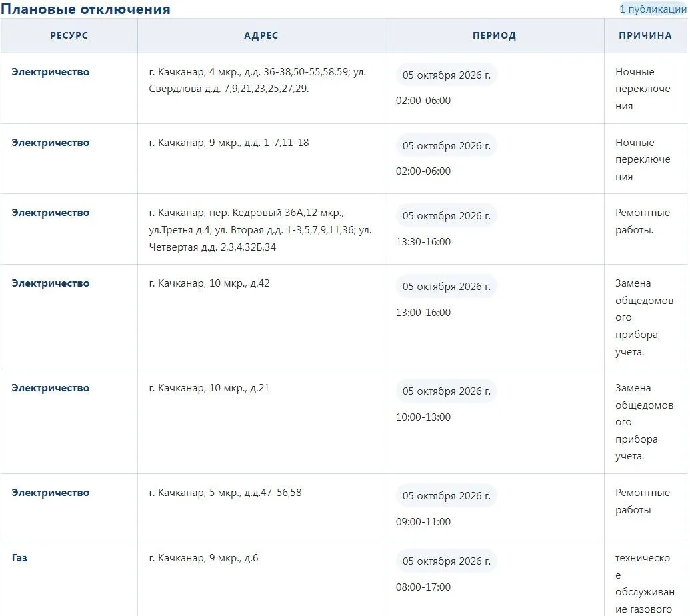Select address "5 мкр., д.д.47-56,58"
Viewport: 690px width, 616px height.
pyautogui.click(x=225, y=493)
